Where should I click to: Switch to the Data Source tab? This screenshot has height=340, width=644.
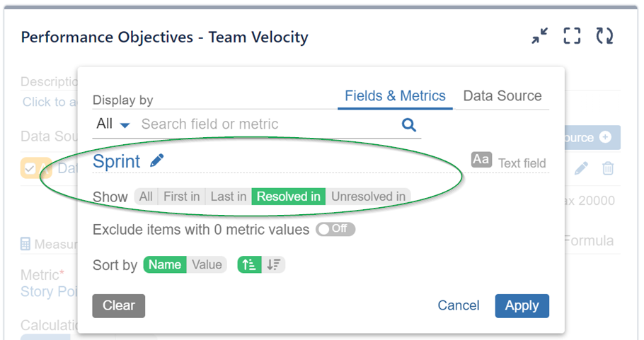coord(502,96)
